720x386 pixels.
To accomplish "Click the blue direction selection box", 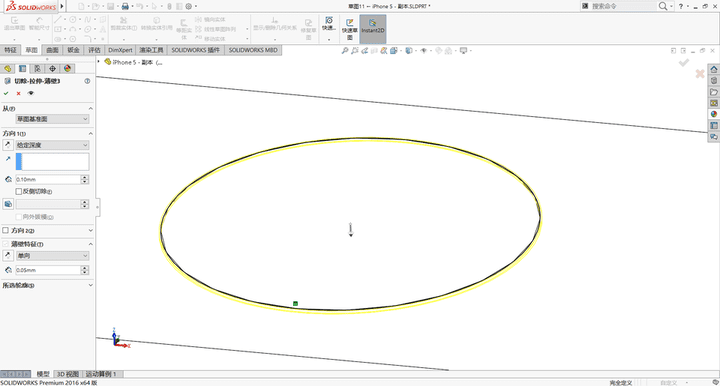I will click(52, 162).
